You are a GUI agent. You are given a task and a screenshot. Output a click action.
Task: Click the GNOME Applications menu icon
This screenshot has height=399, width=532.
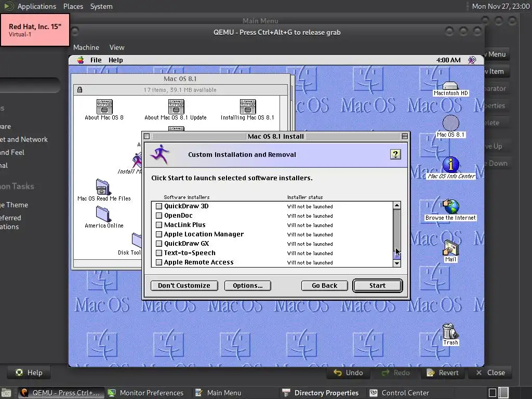tap(9, 6)
